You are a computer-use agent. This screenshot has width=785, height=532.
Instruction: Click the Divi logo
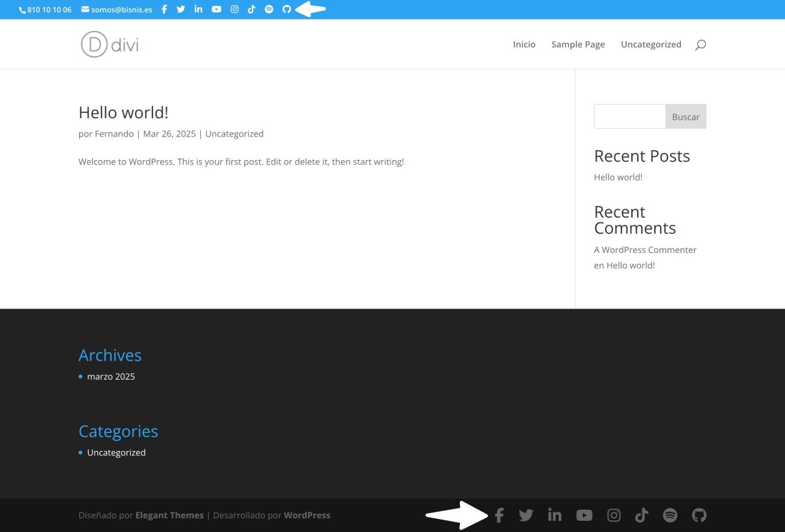pyautogui.click(x=109, y=44)
